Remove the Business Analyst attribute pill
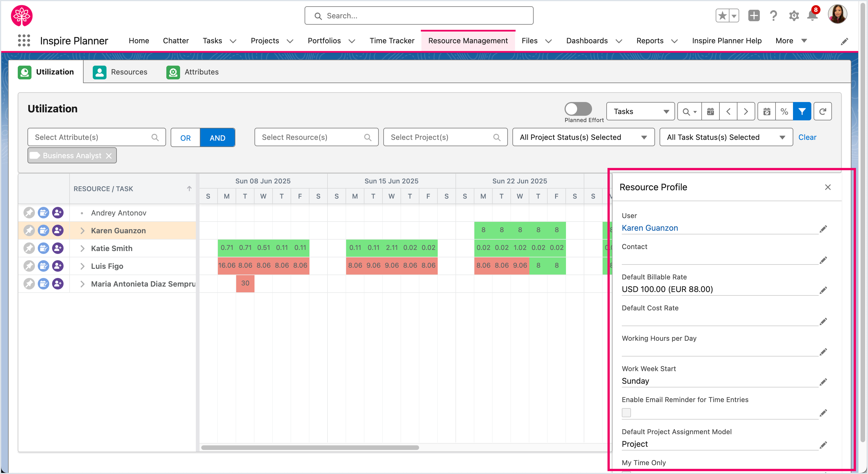This screenshot has width=868, height=474. click(108, 156)
